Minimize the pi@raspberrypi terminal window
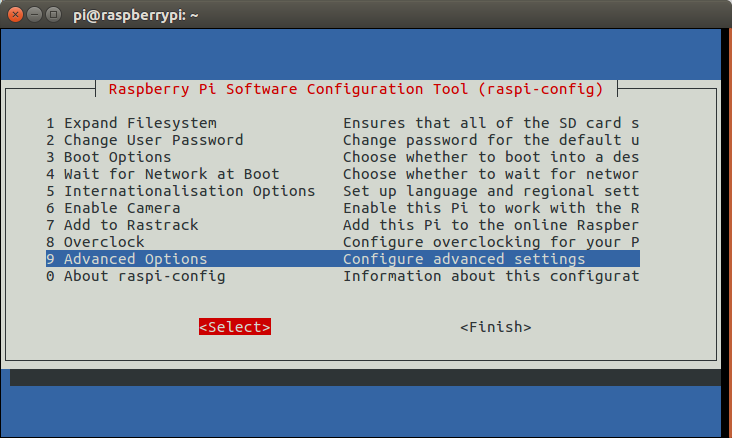 (x=35, y=15)
